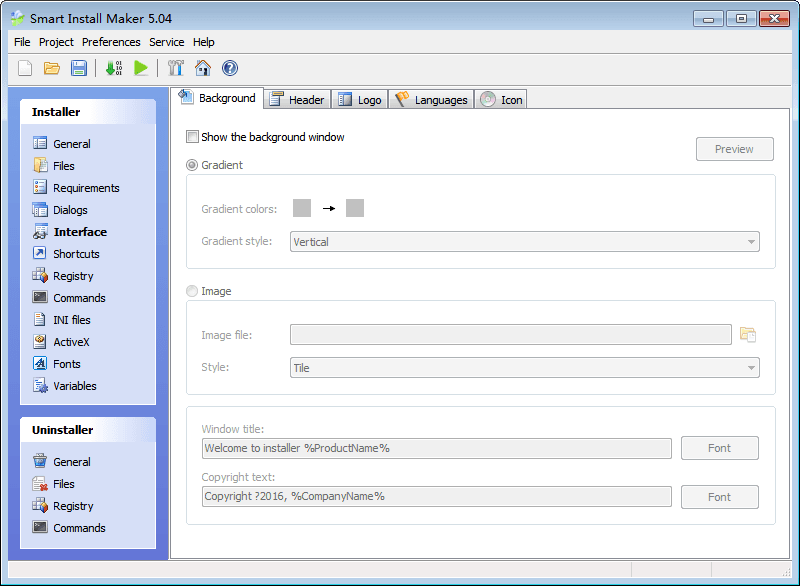Open Uninstaller Commands section

[x=69, y=528]
